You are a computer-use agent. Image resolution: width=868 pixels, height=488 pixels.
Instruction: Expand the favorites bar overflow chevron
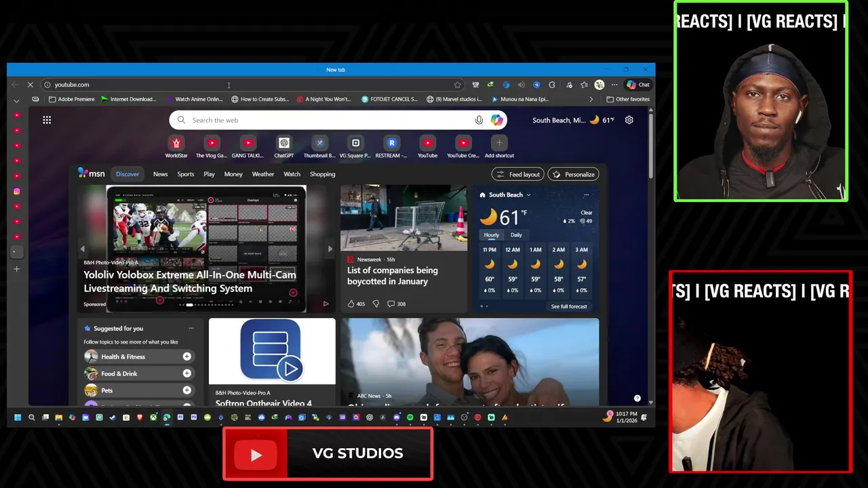pyautogui.click(x=591, y=99)
